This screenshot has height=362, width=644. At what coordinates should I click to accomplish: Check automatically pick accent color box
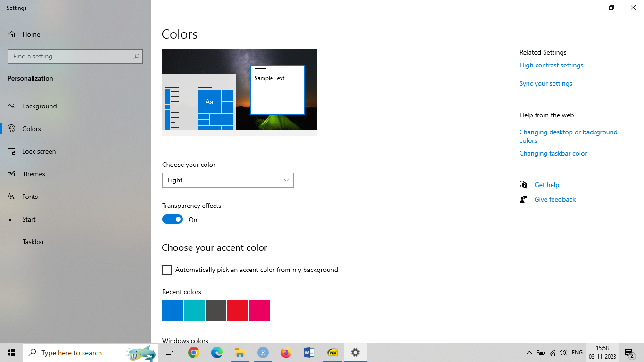(x=167, y=270)
